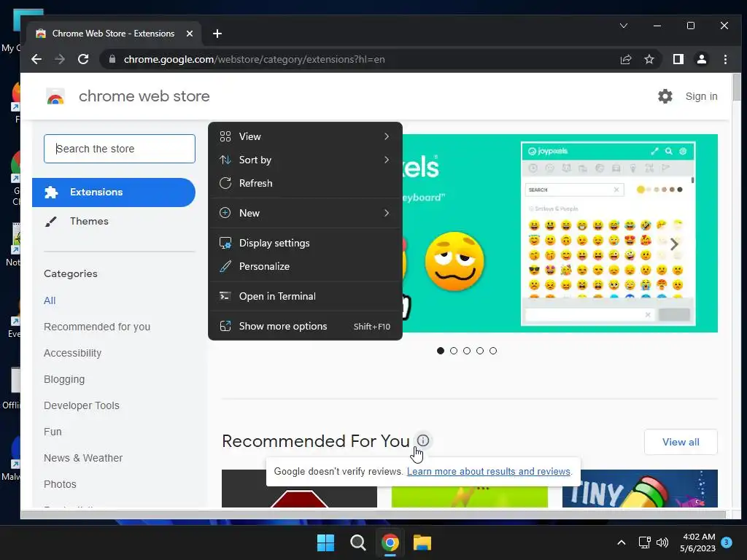Open Chrome's three-dot menu

[x=725, y=59]
